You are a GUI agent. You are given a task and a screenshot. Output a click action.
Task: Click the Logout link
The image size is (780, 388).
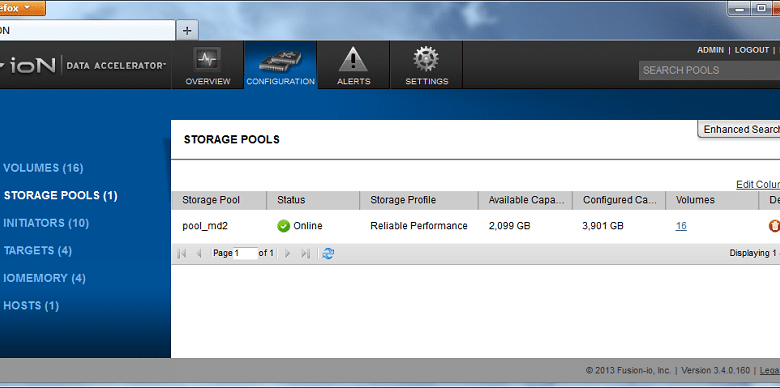(752, 50)
